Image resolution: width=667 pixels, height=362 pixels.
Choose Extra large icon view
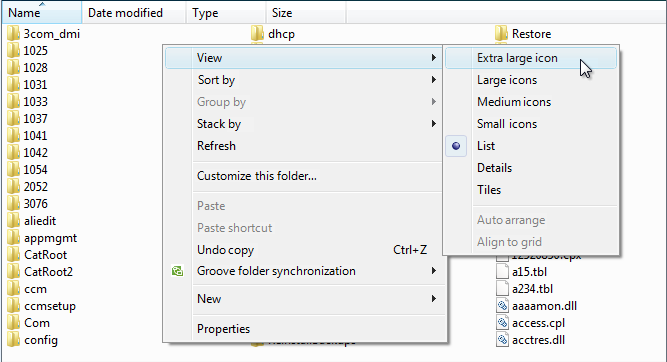(x=530, y=58)
